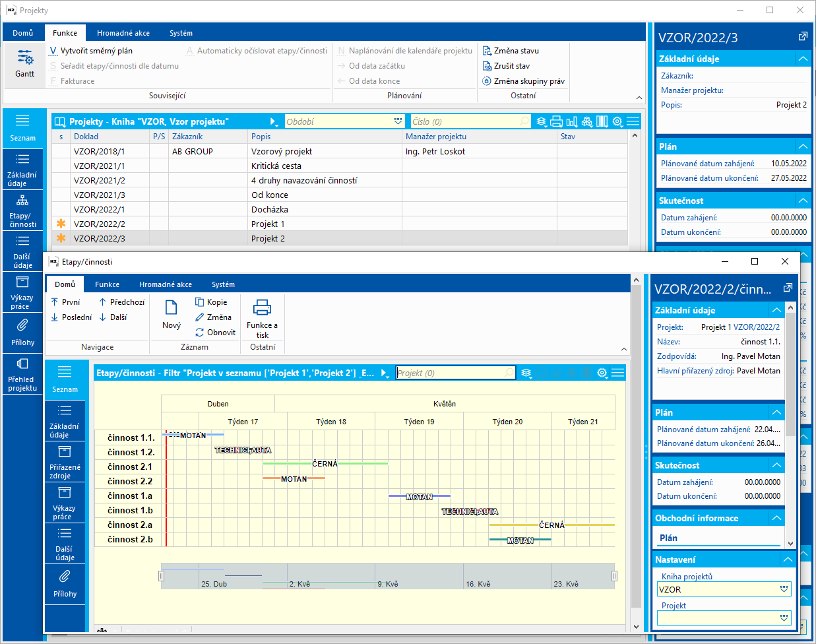Expand the Období dropdown

point(398,121)
